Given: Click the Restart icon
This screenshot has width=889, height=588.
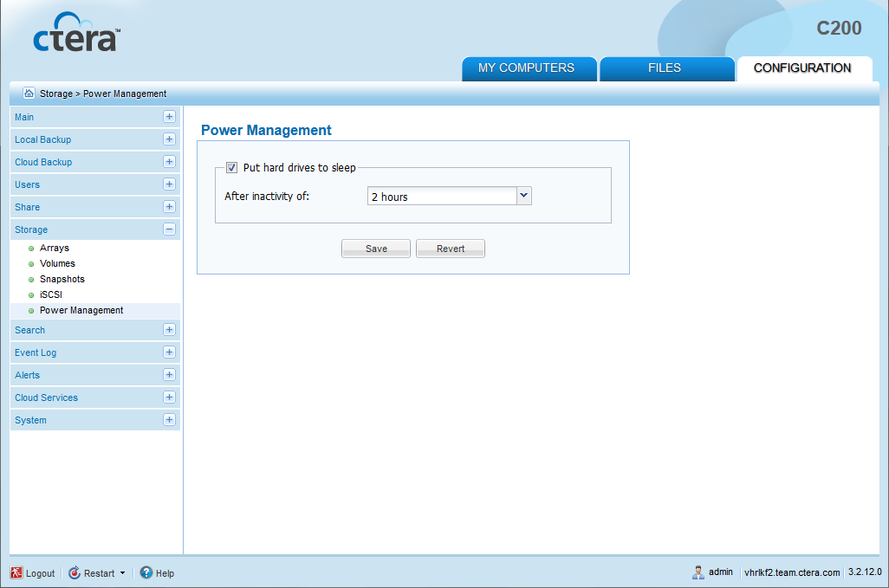Looking at the screenshot, I should coord(75,572).
